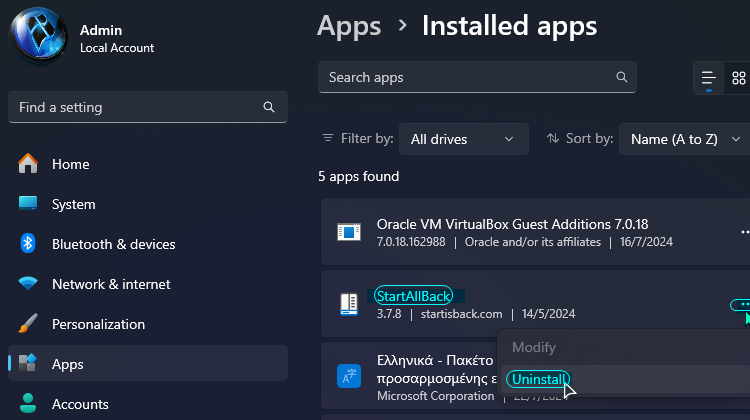Click the Search apps input field

pyautogui.click(x=477, y=77)
